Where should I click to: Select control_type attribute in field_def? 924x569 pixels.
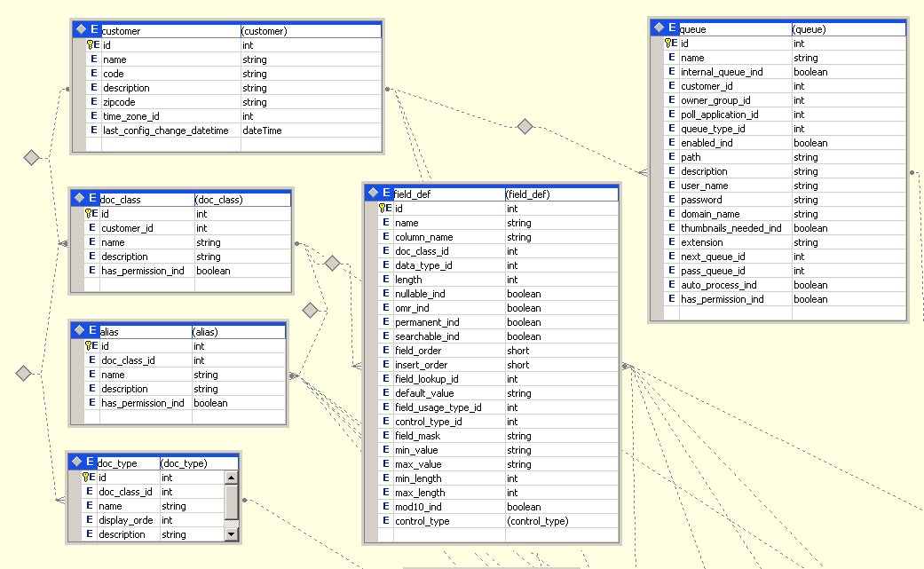pyautogui.click(x=444, y=520)
